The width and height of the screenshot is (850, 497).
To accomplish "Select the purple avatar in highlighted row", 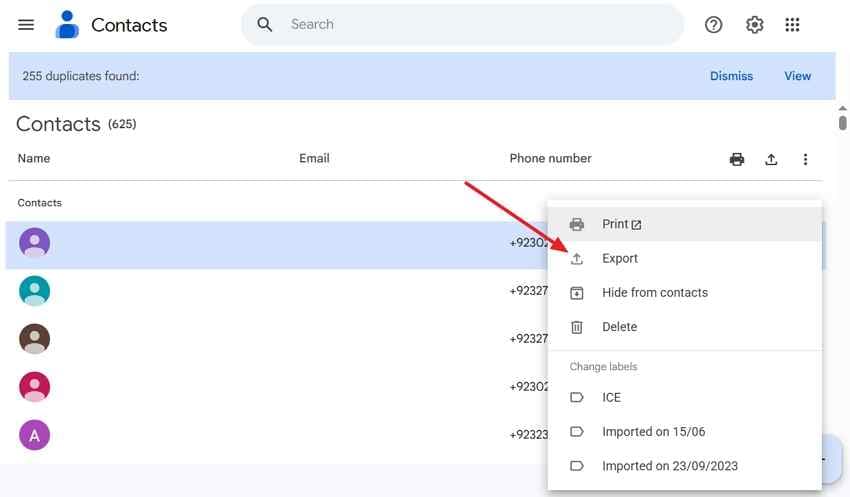I will pos(35,243).
